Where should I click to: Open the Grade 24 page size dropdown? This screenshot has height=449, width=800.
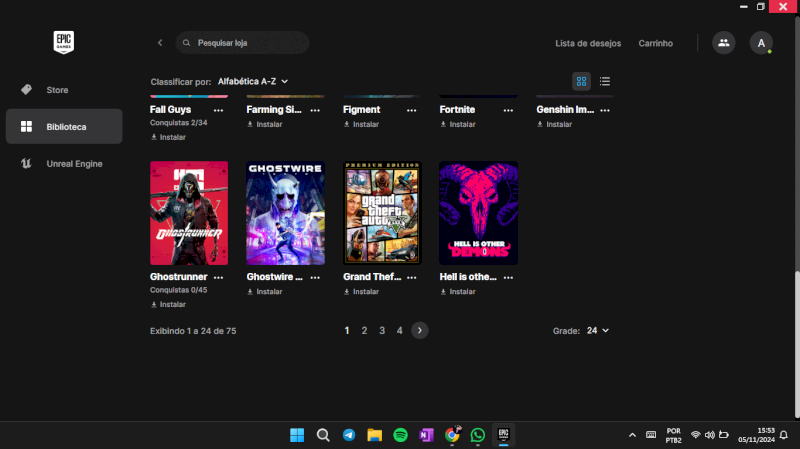[597, 330]
